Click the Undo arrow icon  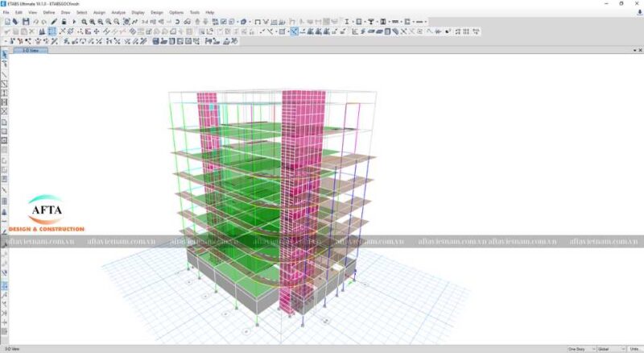point(36,22)
